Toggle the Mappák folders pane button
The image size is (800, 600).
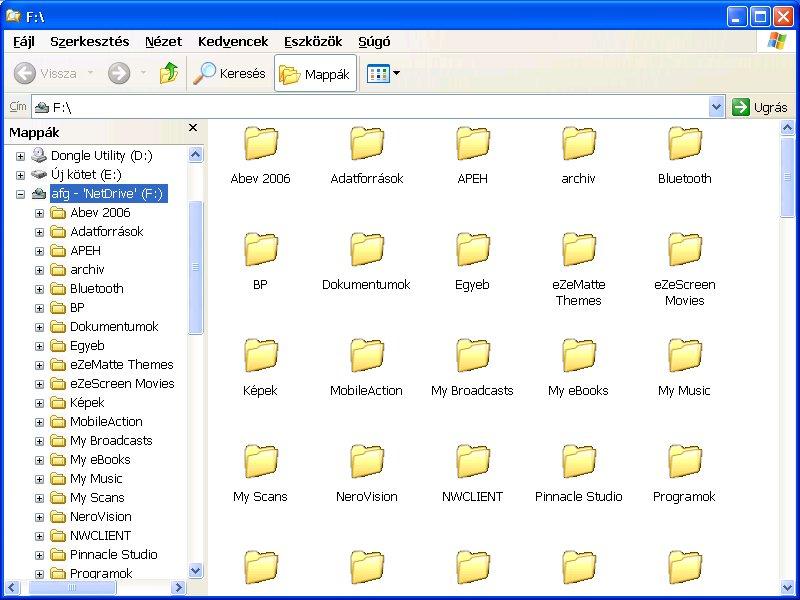[315, 74]
